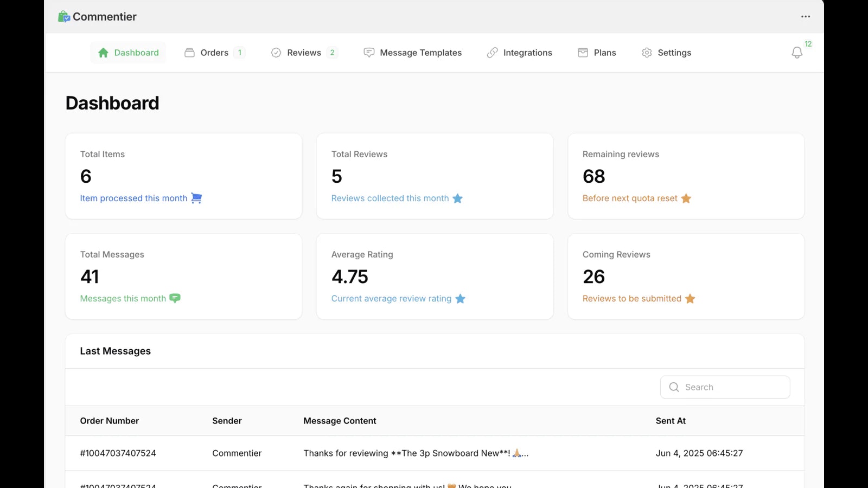868x488 pixels.
Task: Click the Sent At column header
Action: tap(671, 421)
